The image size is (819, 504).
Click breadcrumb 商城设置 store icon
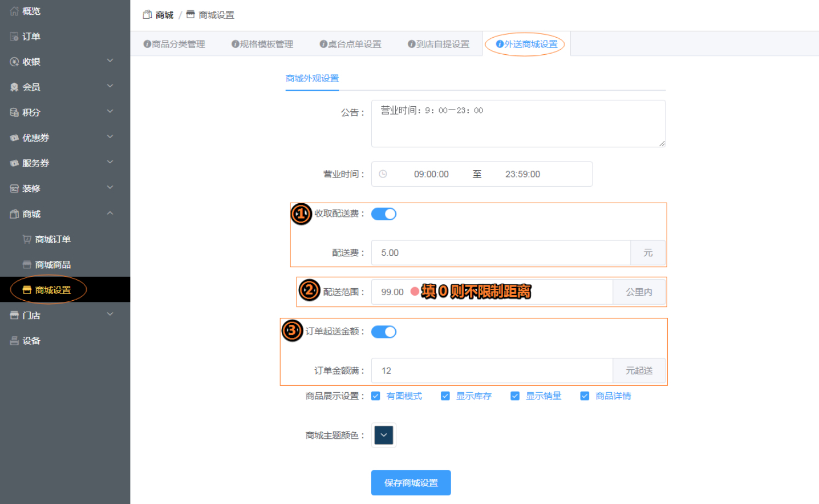coord(190,15)
